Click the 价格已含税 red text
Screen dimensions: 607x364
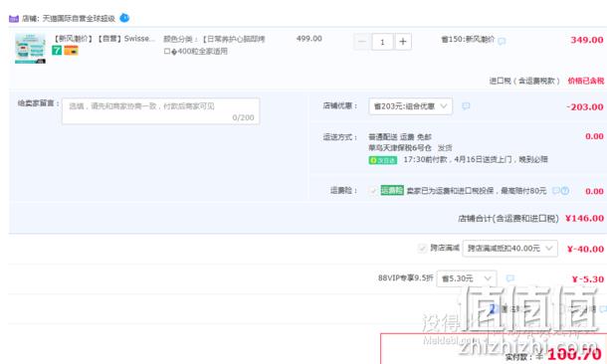tap(586, 81)
